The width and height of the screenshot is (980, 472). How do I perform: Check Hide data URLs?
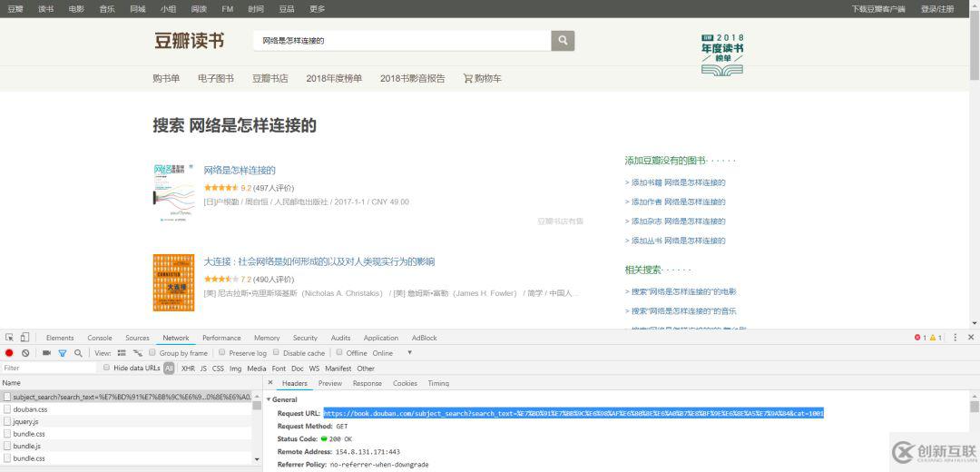106,368
